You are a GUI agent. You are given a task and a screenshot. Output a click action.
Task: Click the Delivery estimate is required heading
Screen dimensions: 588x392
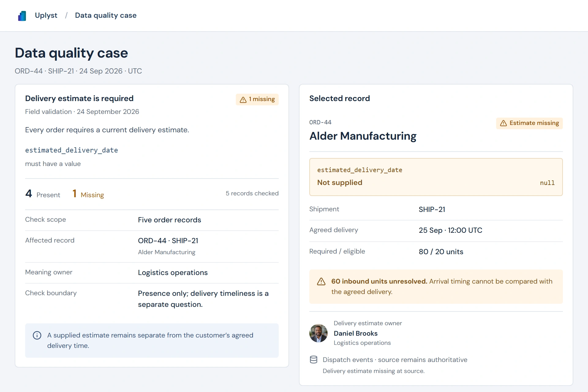pos(79,98)
